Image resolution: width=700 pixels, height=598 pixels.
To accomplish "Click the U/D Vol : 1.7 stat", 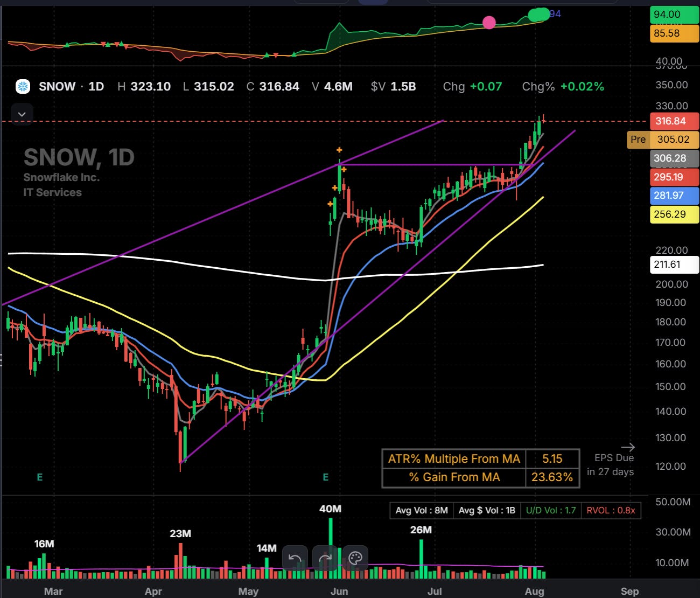I will pos(551,510).
